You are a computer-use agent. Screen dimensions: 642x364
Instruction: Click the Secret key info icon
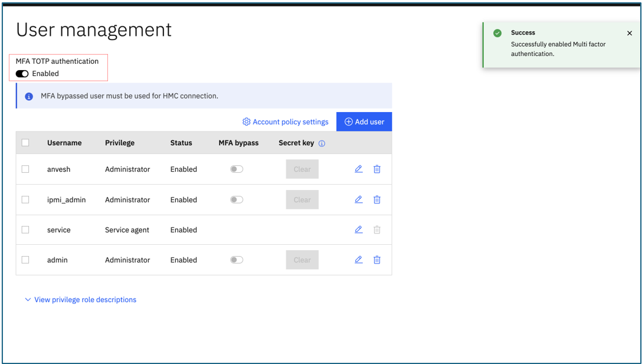click(x=322, y=143)
